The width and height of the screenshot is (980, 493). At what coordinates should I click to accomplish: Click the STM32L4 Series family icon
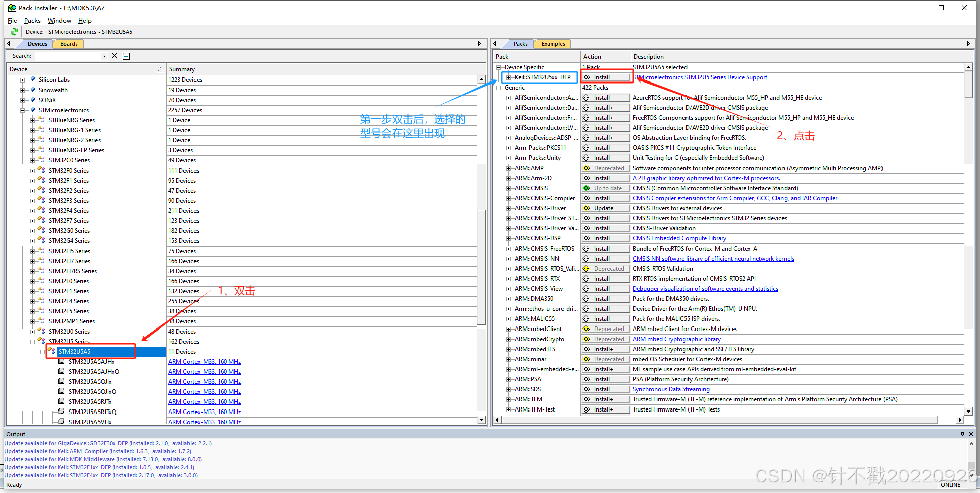[42, 301]
